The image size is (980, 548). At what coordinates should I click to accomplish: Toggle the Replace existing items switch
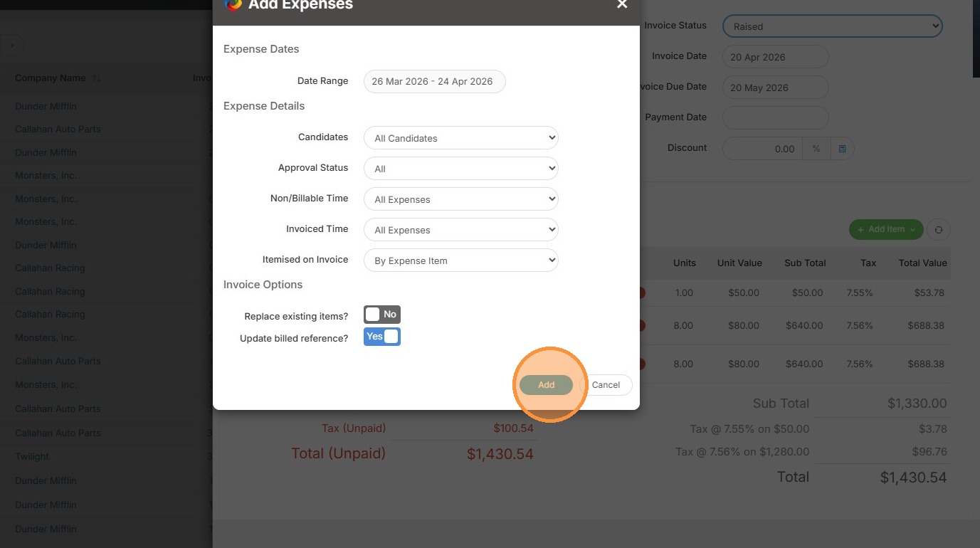(x=382, y=314)
